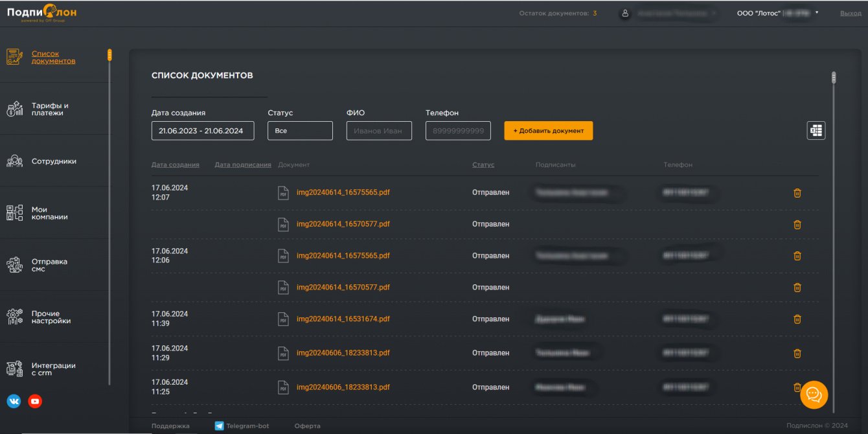Click the Podpislon logo
The height and width of the screenshot is (434, 868).
coord(41,13)
